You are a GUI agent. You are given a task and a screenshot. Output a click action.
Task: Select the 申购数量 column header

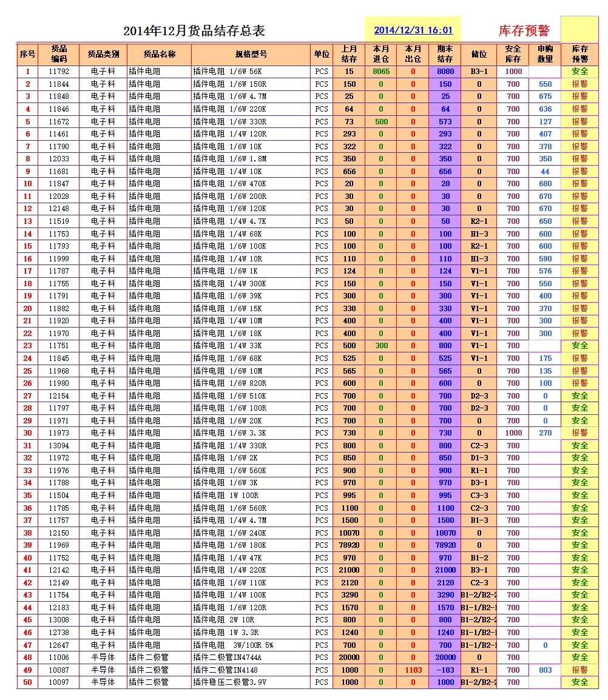545,54
